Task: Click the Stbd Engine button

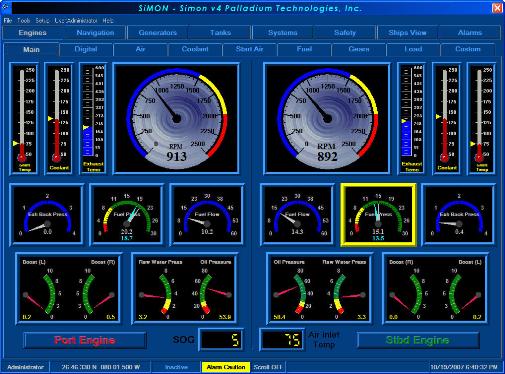Action: (418, 340)
